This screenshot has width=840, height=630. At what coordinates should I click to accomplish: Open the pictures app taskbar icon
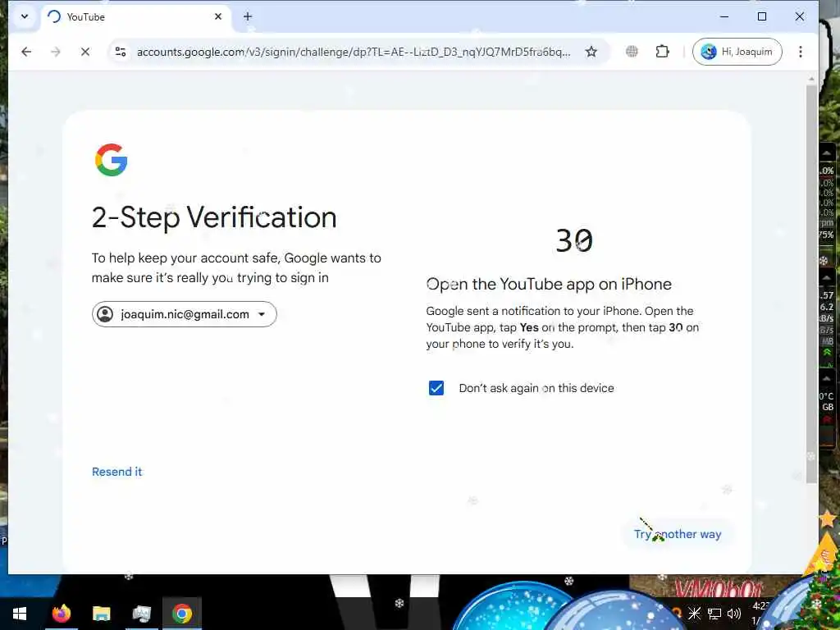point(141,614)
